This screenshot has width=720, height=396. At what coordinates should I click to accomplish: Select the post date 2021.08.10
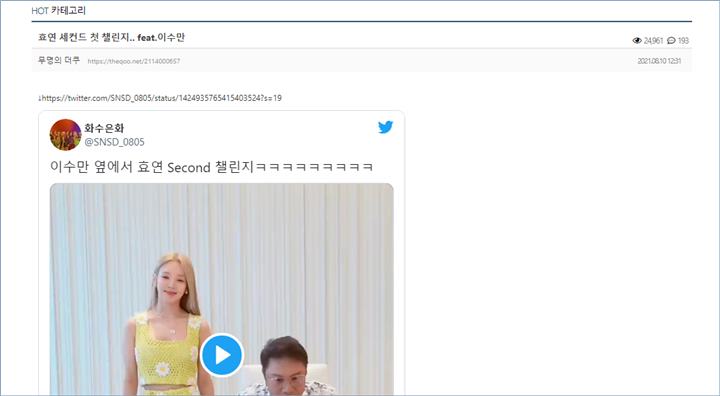[x=659, y=61]
